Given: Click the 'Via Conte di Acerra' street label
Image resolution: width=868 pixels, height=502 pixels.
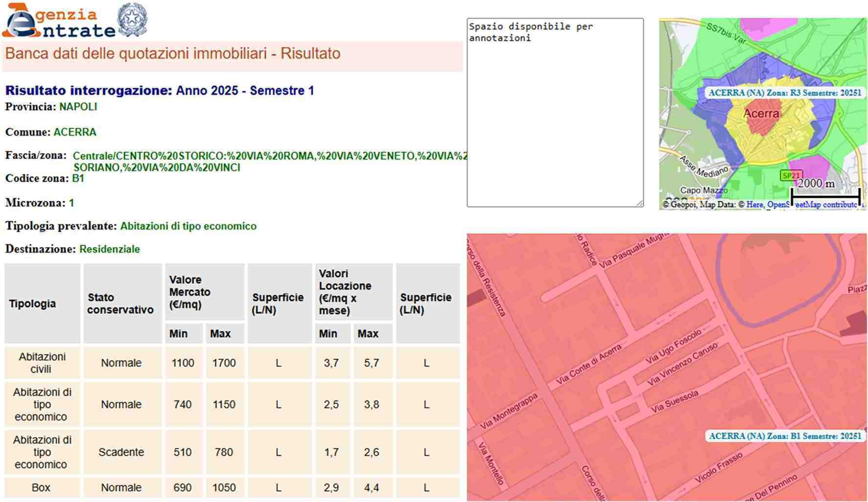Looking at the screenshot, I should coord(588,364).
